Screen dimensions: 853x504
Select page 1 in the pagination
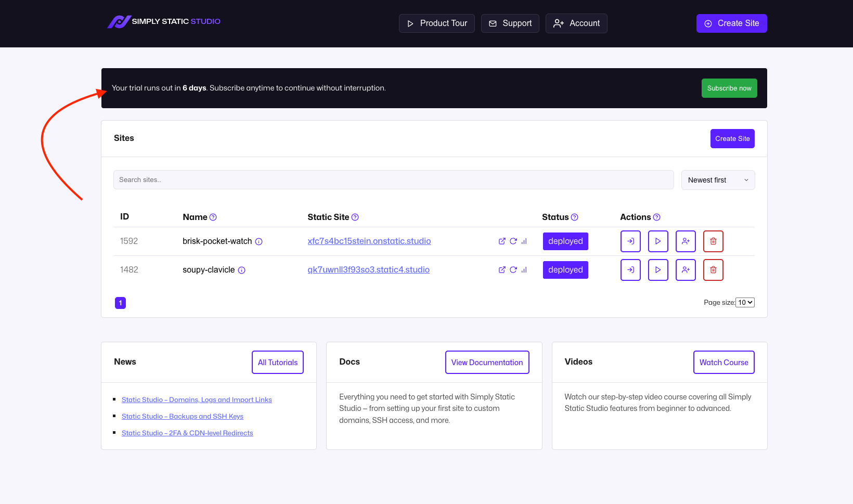[x=120, y=303]
